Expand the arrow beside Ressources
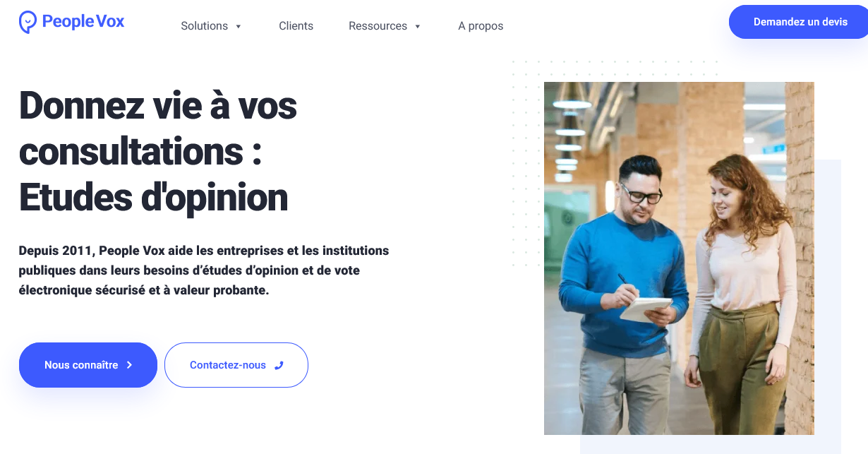The width and height of the screenshot is (868, 454). tap(418, 27)
